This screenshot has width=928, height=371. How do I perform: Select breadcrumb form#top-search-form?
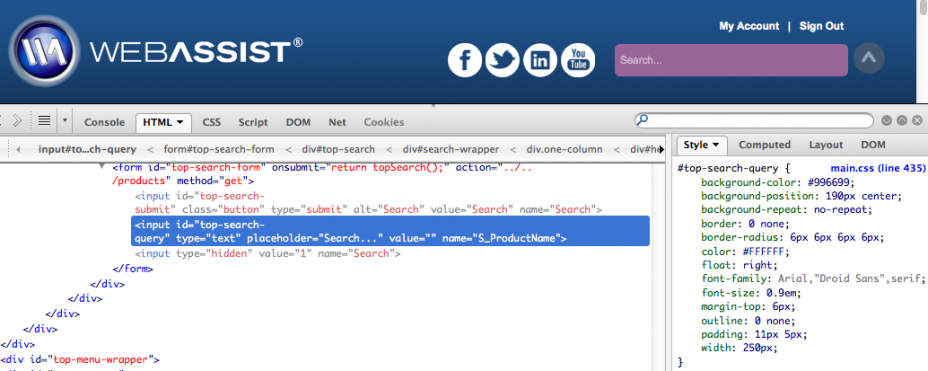pyautogui.click(x=219, y=150)
